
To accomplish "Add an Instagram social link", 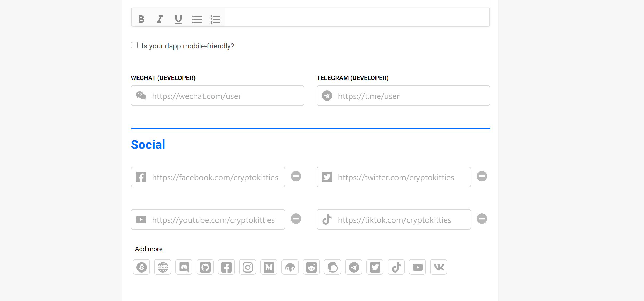I will pyautogui.click(x=248, y=267).
